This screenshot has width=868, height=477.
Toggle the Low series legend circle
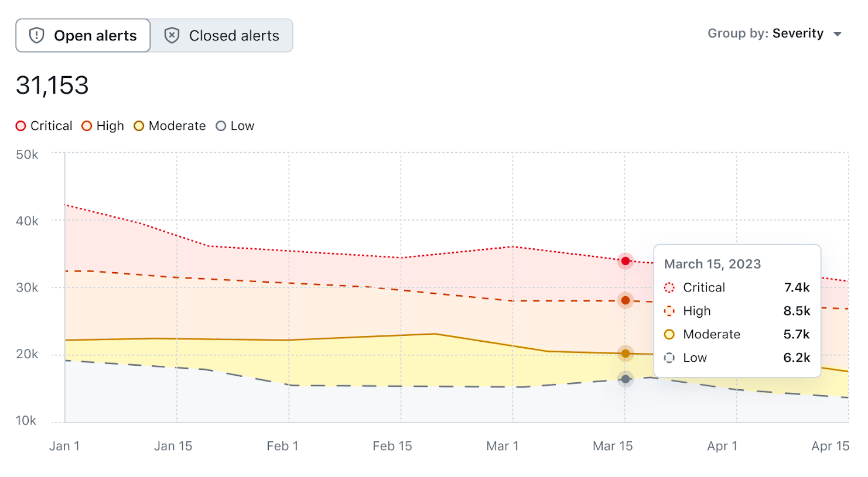point(221,126)
